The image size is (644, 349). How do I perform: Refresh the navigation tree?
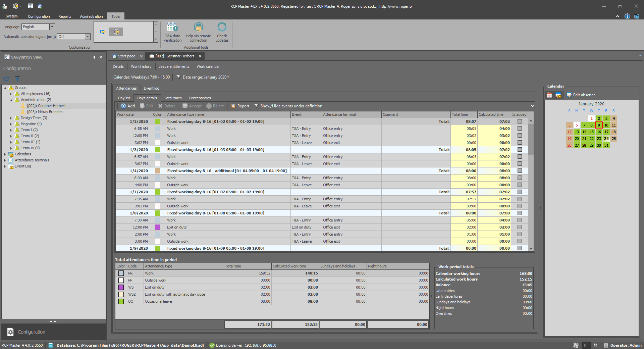tap(6, 79)
